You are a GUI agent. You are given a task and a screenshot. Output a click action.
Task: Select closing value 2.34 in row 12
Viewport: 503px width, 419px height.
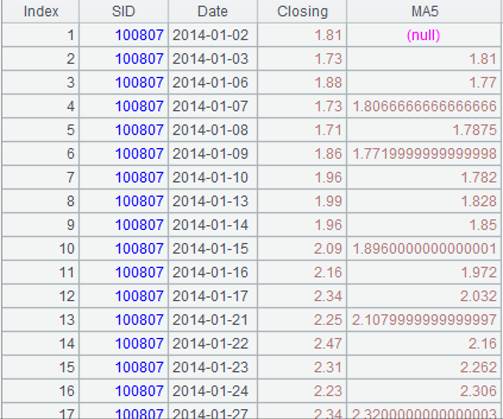pyautogui.click(x=302, y=296)
